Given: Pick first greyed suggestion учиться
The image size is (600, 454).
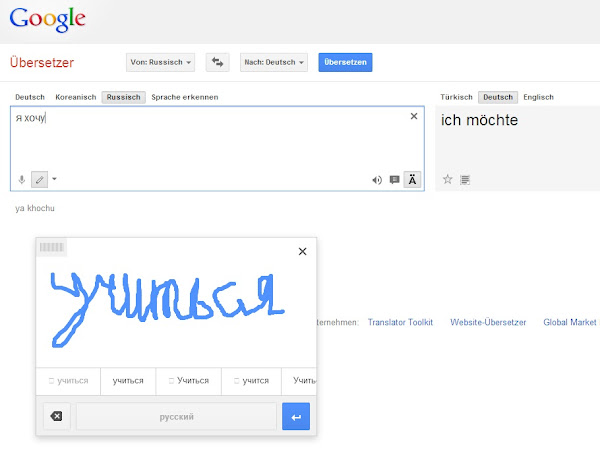Looking at the screenshot, I should (x=68, y=381).
